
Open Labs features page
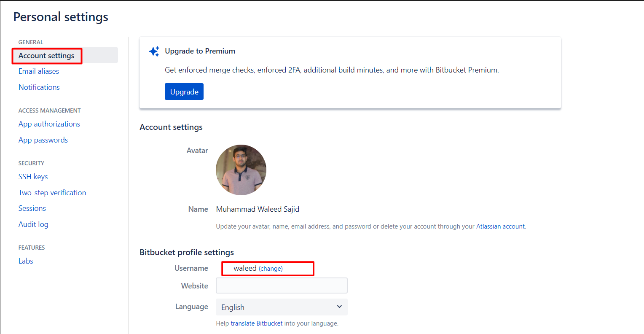point(26,261)
